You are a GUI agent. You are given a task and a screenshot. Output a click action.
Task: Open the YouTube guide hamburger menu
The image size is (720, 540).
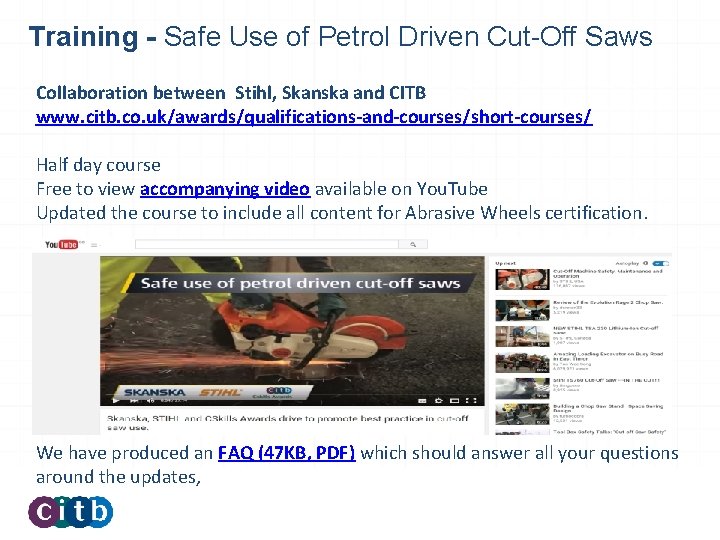94,245
